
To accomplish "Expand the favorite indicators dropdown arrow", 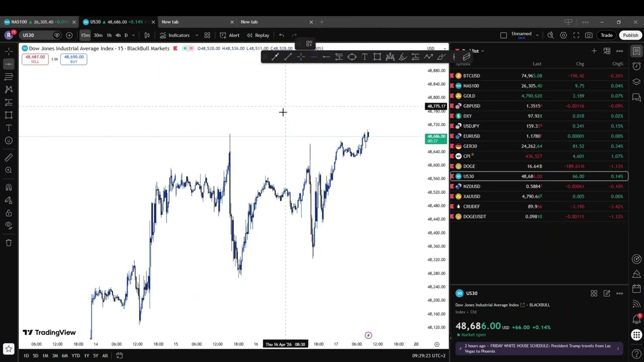I will coord(196,35).
